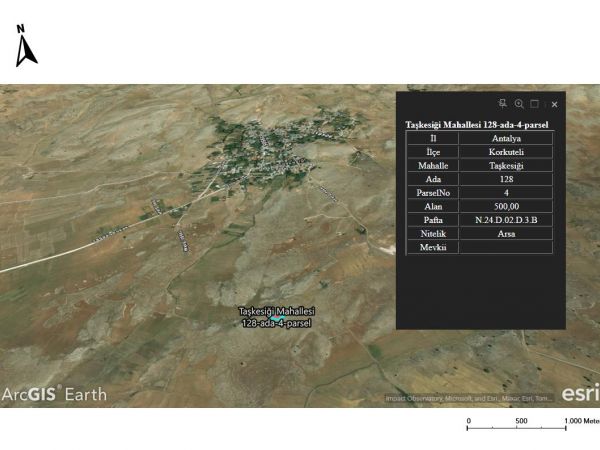
Task: Select the '500,00' value in Alan row
Action: [506, 206]
